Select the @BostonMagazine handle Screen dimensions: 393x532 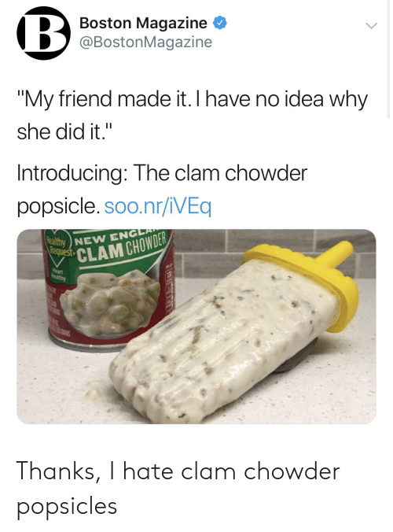point(145,42)
